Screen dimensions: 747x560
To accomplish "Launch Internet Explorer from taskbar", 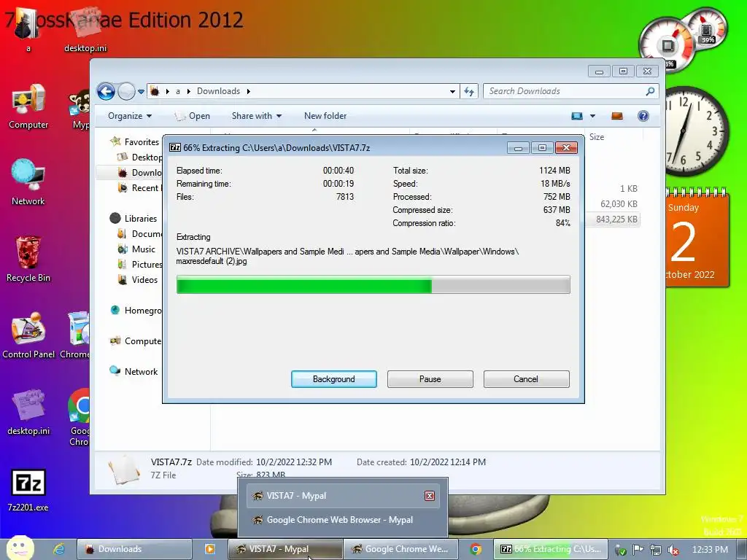I will click(x=59, y=549).
